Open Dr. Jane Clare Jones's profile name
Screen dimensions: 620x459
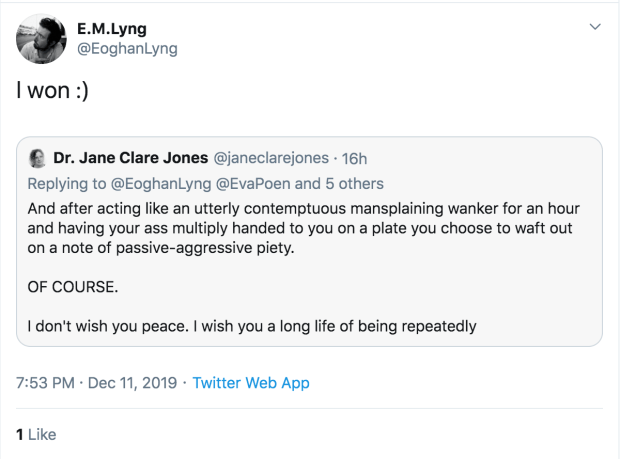pyautogui.click(x=131, y=159)
